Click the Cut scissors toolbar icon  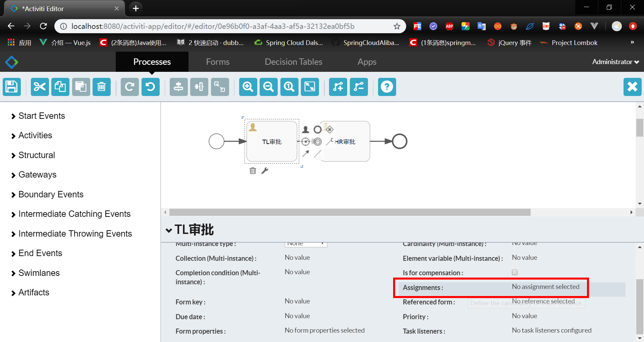pyautogui.click(x=40, y=87)
